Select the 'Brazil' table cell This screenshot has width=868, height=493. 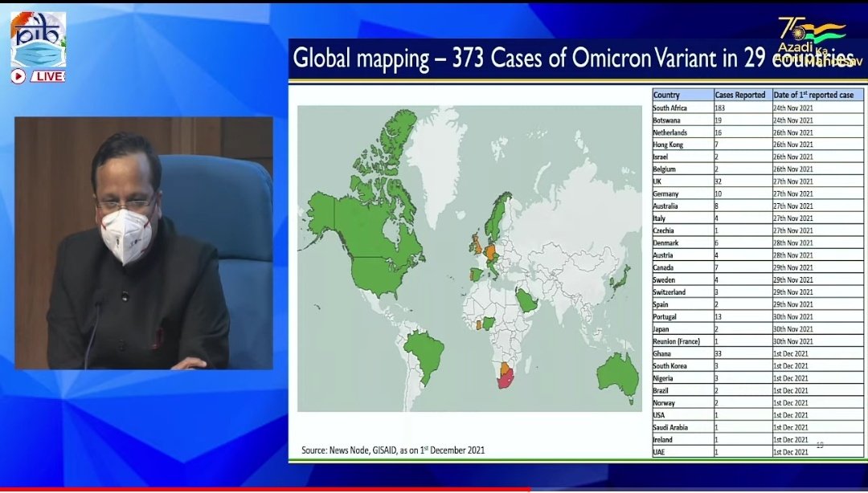[683, 390]
